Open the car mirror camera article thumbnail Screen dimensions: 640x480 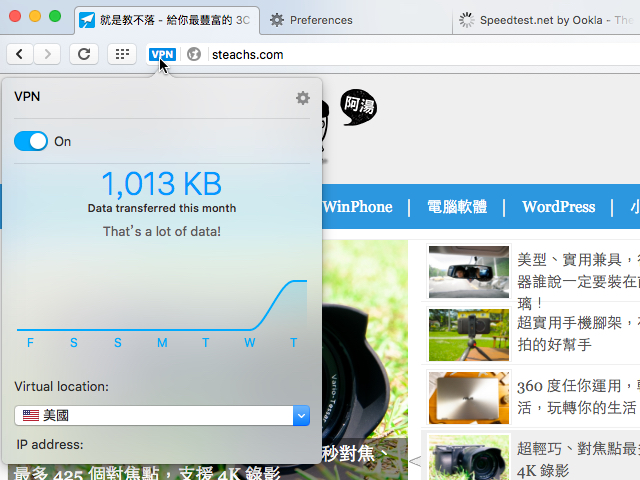pos(468,271)
